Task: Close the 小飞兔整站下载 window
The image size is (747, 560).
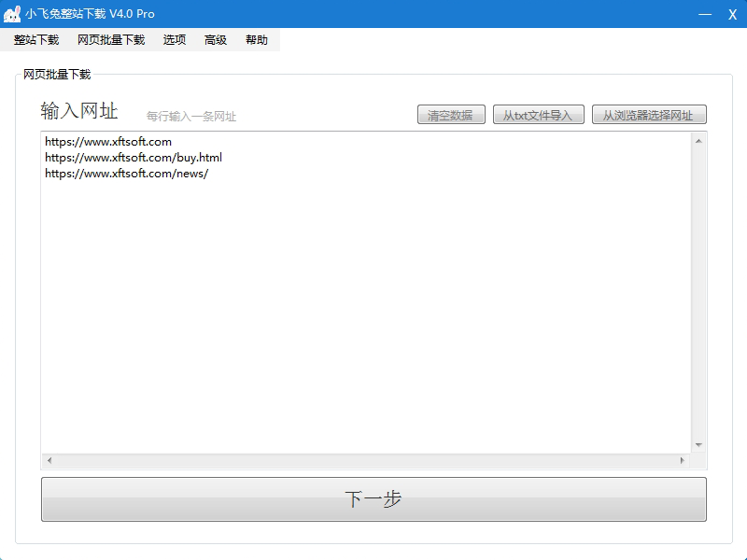Action: pyautogui.click(x=732, y=14)
